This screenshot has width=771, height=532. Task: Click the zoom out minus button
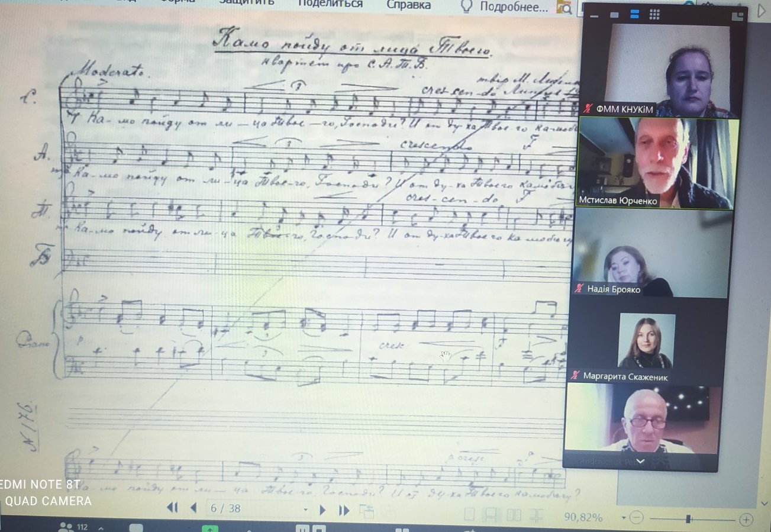[x=636, y=519]
